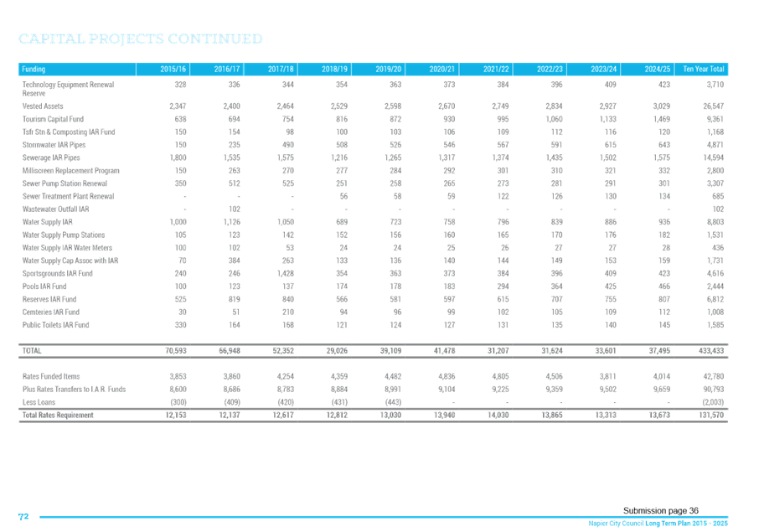Screen dimensions: 759x532
Task: Click the 'Water Supply IAR' row label
Action: pos(47,222)
